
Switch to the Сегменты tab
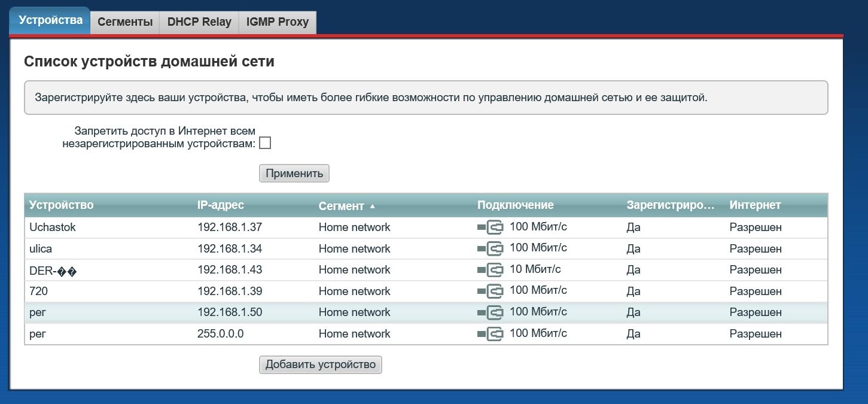(125, 22)
